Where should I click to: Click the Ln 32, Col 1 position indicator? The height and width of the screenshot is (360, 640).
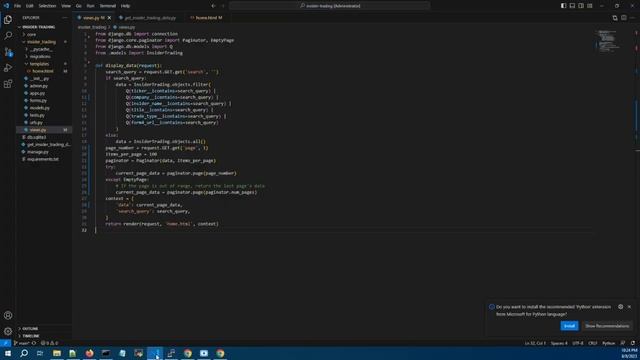535,343
